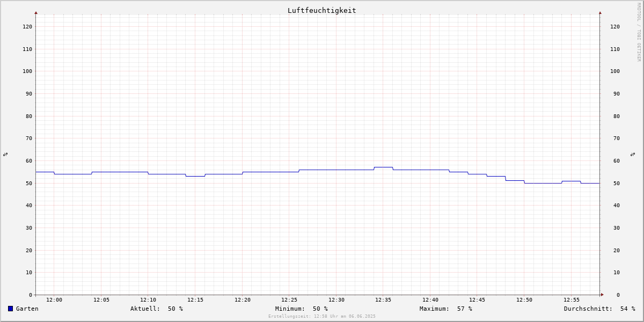Click the blue Garten legend color swatch
Screen dimensions: 644x322
pyautogui.click(x=10, y=309)
